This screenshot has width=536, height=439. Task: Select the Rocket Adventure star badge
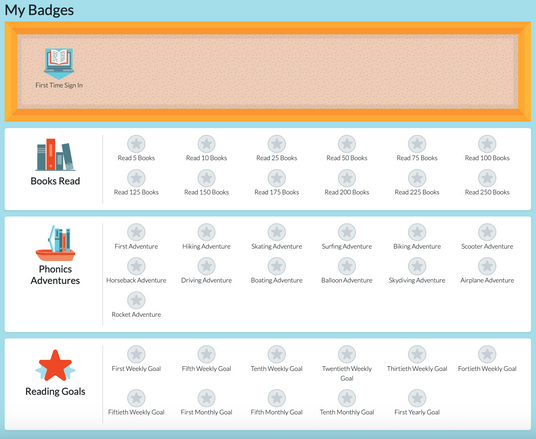136,300
